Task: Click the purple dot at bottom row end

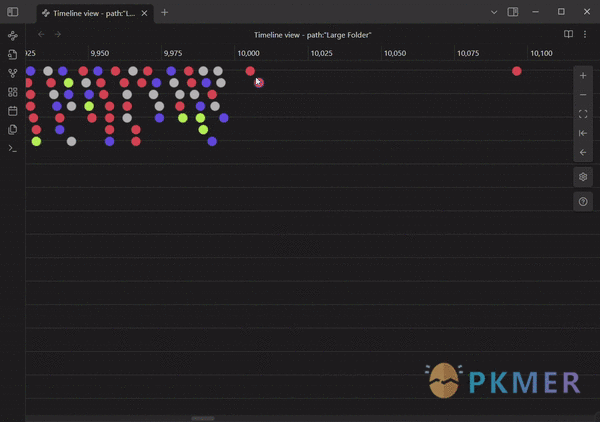Action: coord(212,142)
